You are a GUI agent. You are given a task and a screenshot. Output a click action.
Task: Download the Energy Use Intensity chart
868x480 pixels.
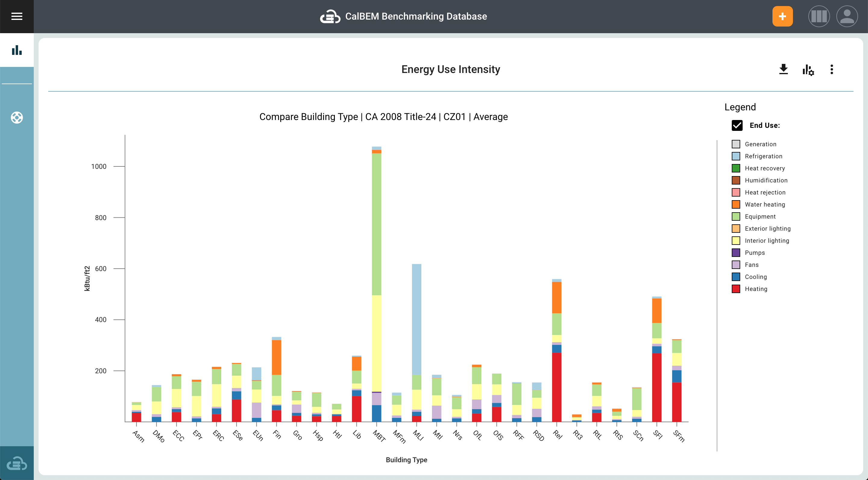coord(784,70)
